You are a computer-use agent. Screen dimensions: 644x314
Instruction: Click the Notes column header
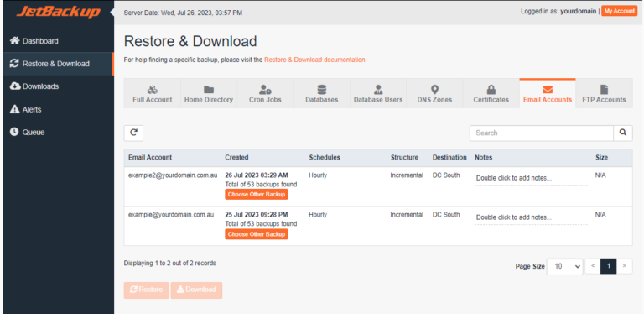(x=483, y=157)
